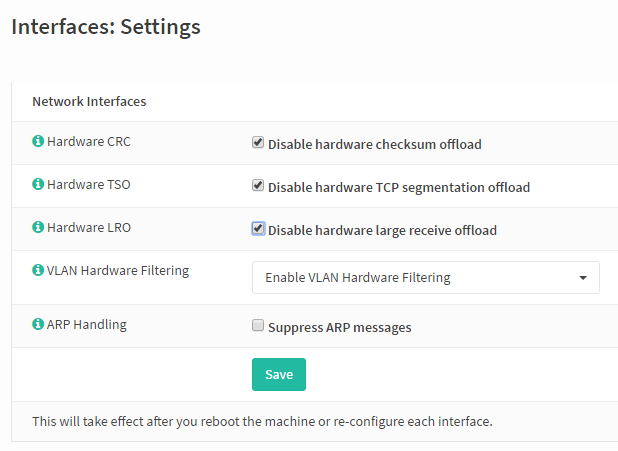The width and height of the screenshot is (618, 451).
Task: Uncheck Disable hardware large receive offload
Action: tap(258, 228)
